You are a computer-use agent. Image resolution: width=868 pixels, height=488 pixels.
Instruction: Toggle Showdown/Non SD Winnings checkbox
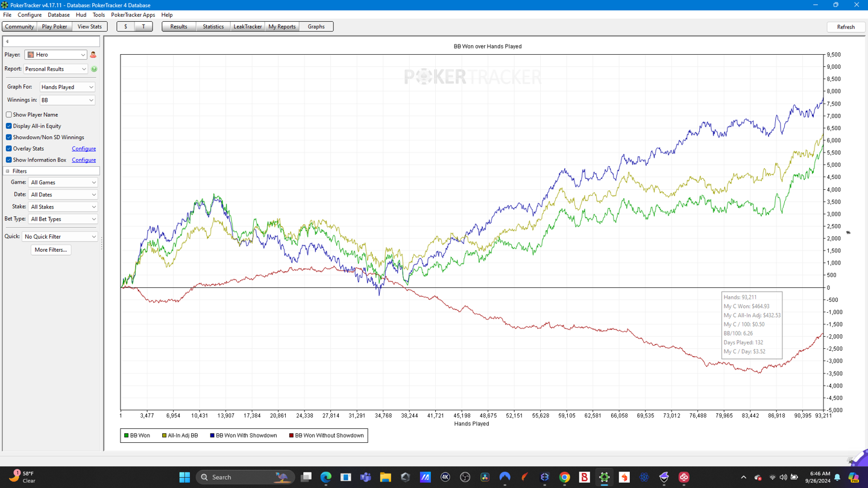[x=9, y=137]
